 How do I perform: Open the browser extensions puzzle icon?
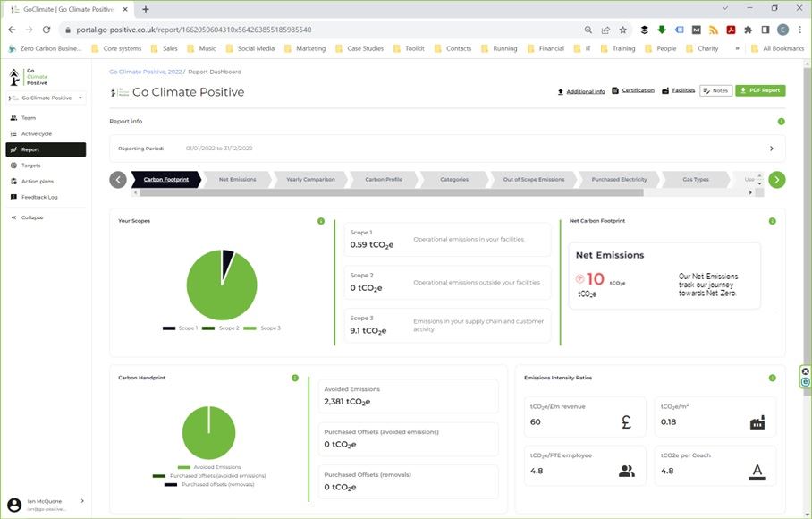tap(748, 30)
